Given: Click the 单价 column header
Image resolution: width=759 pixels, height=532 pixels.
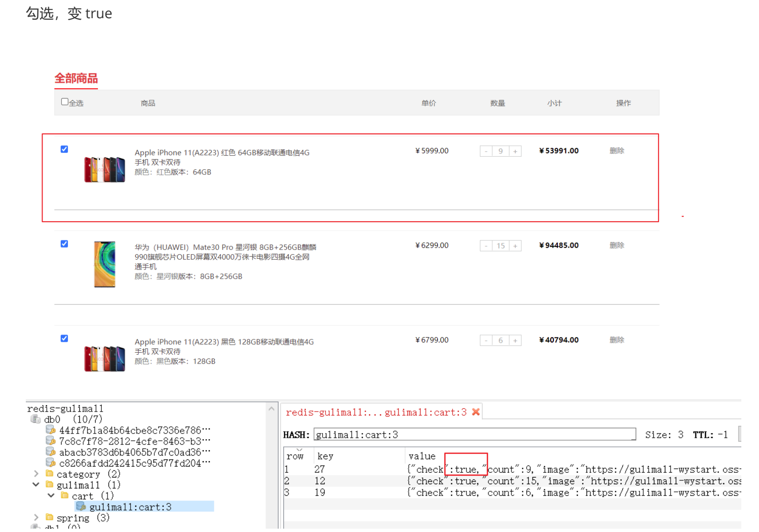Looking at the screenshot, I should (429, 103).
